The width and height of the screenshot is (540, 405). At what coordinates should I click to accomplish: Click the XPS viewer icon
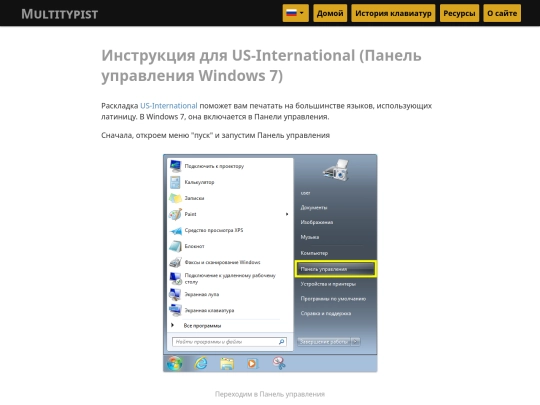175,230
